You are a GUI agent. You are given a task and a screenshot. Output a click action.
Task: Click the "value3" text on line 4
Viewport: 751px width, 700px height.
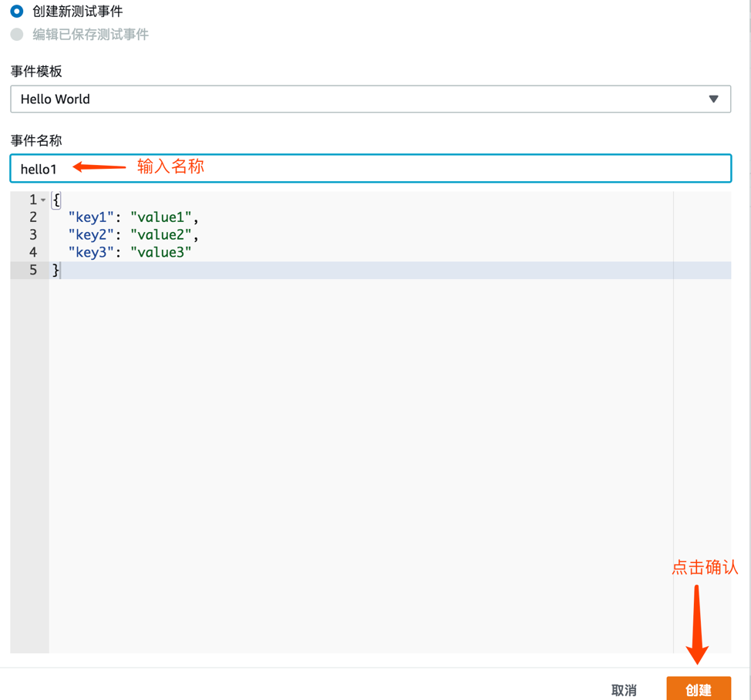click(x=161, y=252)
